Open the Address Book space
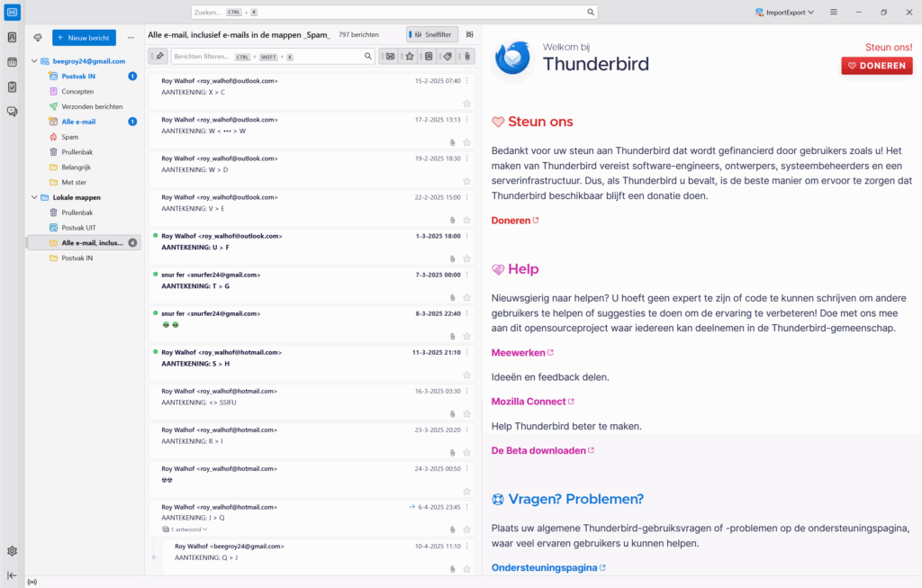Viewport: 922px width, 588px height. coord(12,37)
